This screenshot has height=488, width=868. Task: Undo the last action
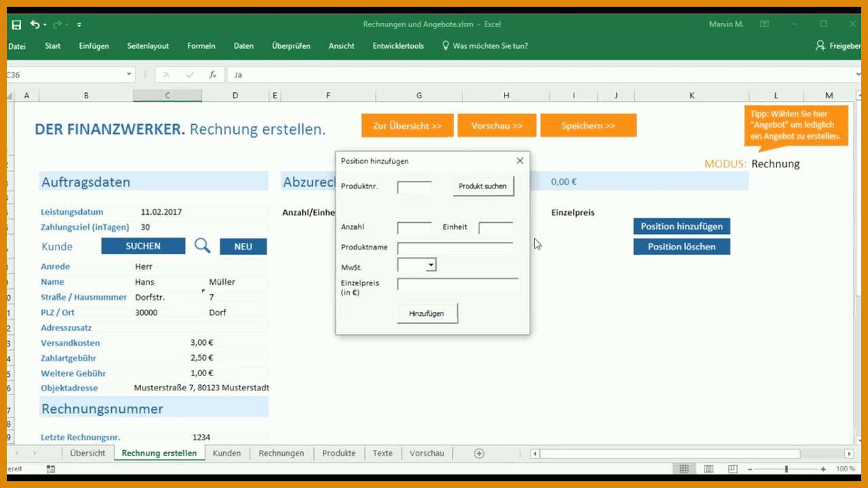pyautogui.click(x=35, y=24)
